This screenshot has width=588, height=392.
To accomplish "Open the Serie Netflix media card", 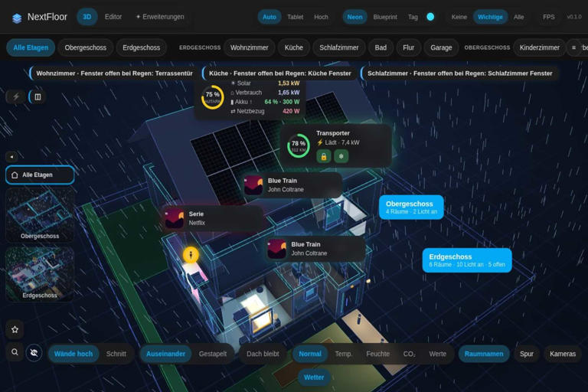I will click(x=213, y=218).
